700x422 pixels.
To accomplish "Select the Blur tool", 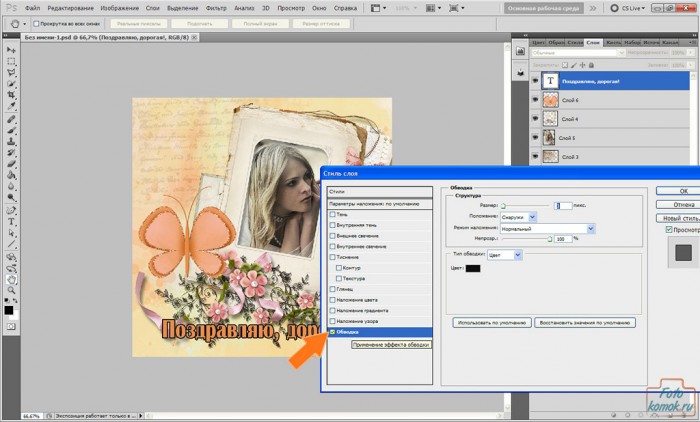I will click(x=11, y=186).
